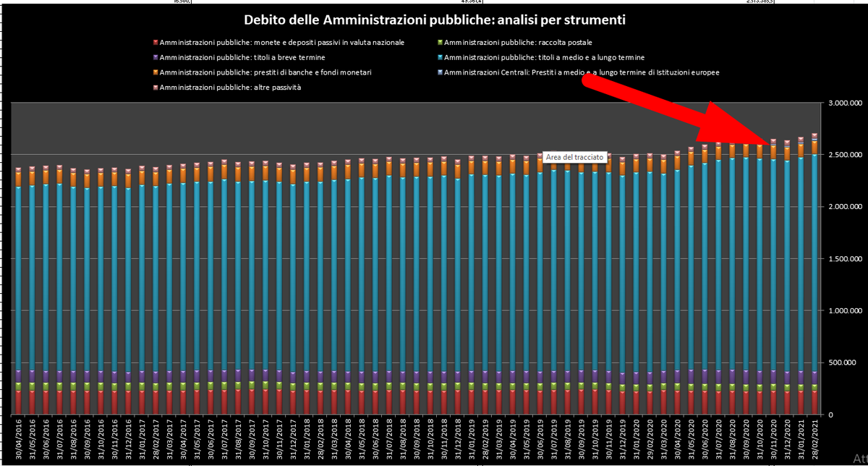Screen dimensions: 868x466
Task: Click the date label 29/02/2020
Action: [652, 440]
